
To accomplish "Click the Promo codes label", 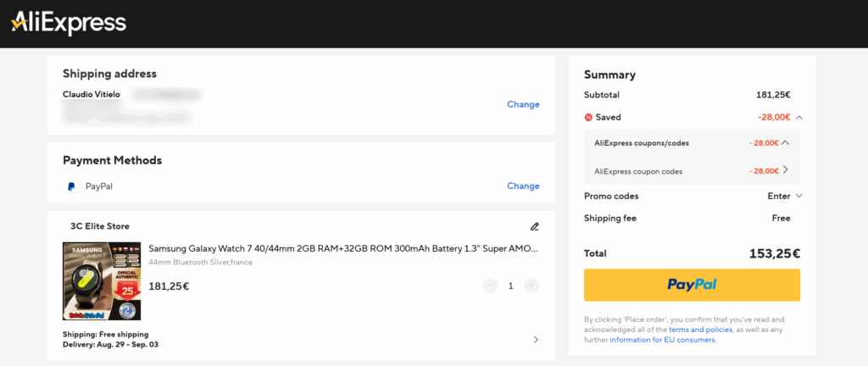I will [x=611, y=196].
